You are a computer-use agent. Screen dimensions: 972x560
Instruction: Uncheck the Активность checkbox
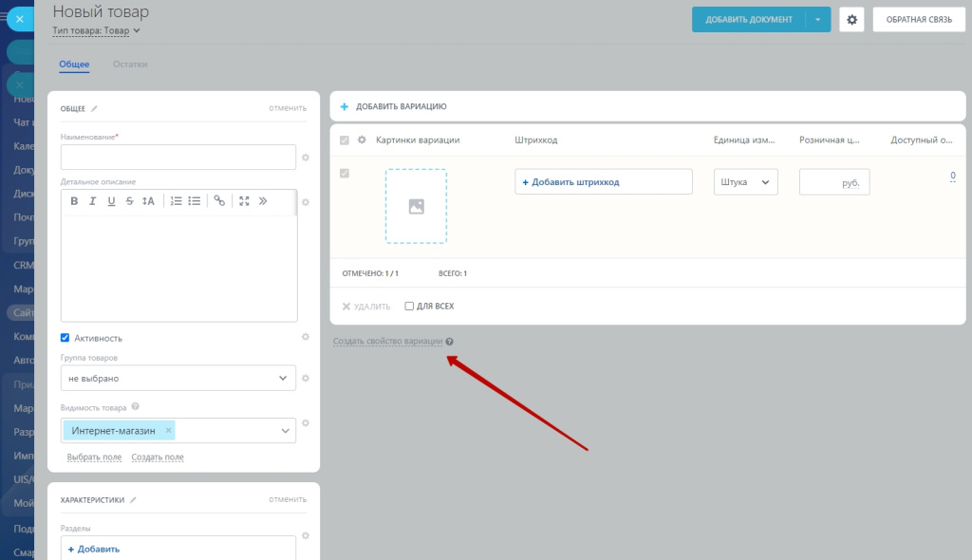(x=65, y=338)
